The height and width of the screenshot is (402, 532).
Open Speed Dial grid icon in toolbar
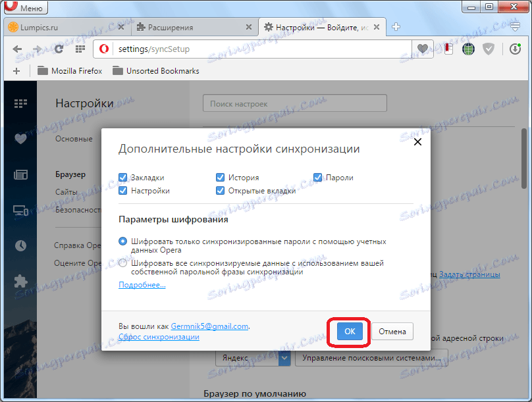[x=80, y=49]
